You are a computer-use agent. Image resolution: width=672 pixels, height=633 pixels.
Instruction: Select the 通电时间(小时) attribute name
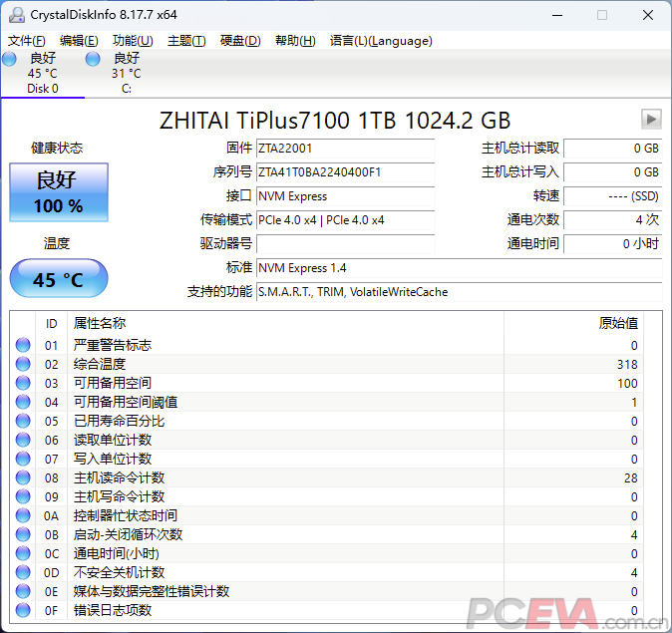point(116,553)
